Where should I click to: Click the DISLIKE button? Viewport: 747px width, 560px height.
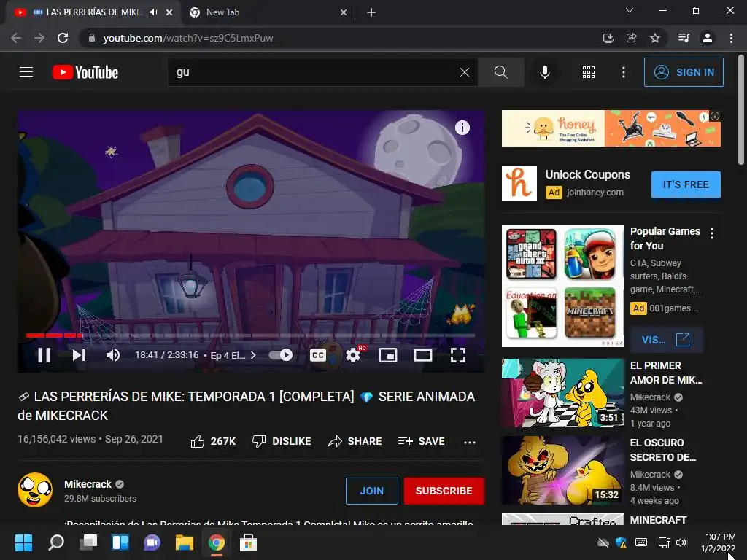[282, 441]
